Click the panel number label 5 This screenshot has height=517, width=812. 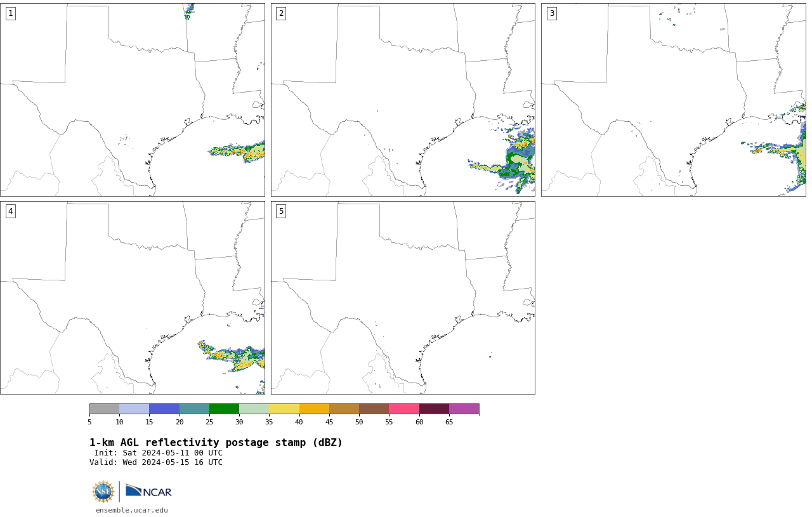281,211
